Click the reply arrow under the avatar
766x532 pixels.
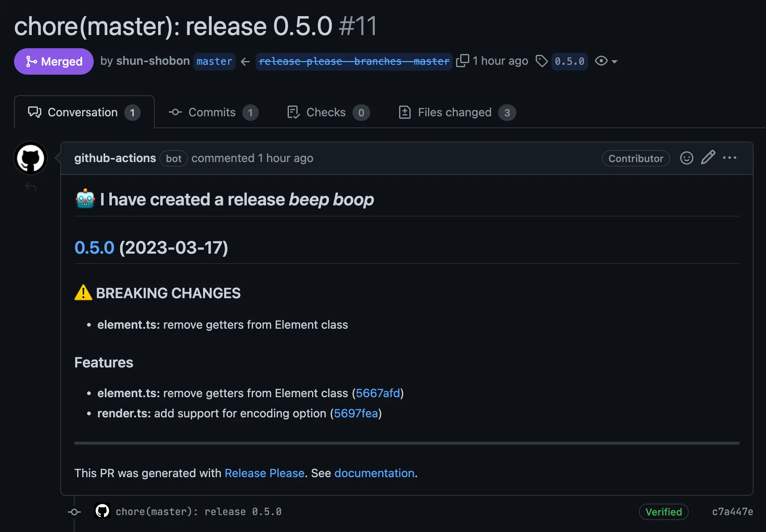point(30,186)
